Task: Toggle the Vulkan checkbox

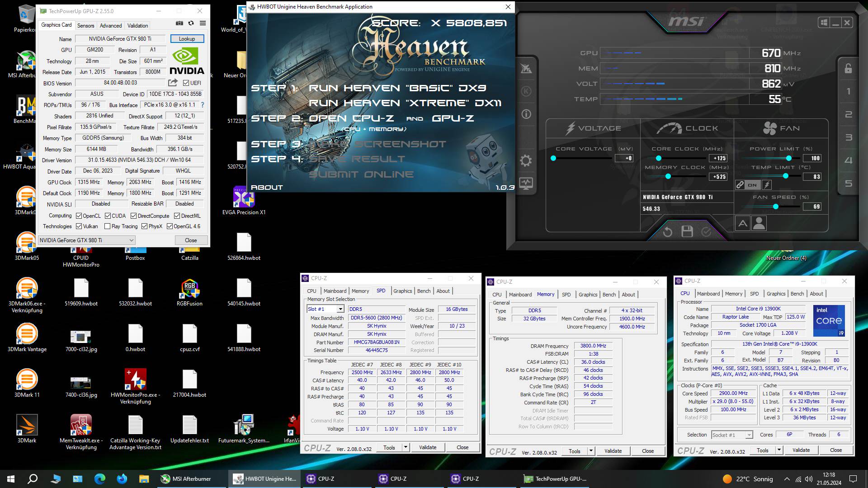Action: click(79, 226)
